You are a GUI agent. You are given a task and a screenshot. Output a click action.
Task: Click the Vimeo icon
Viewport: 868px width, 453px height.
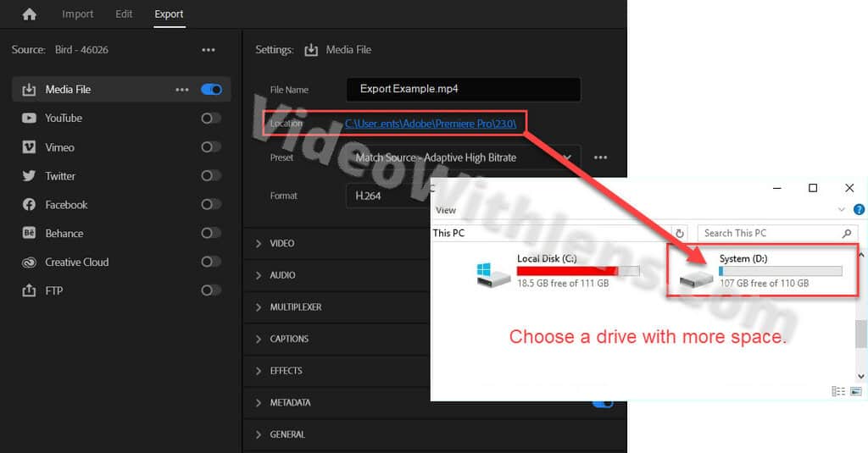click(x=29, y=147)
